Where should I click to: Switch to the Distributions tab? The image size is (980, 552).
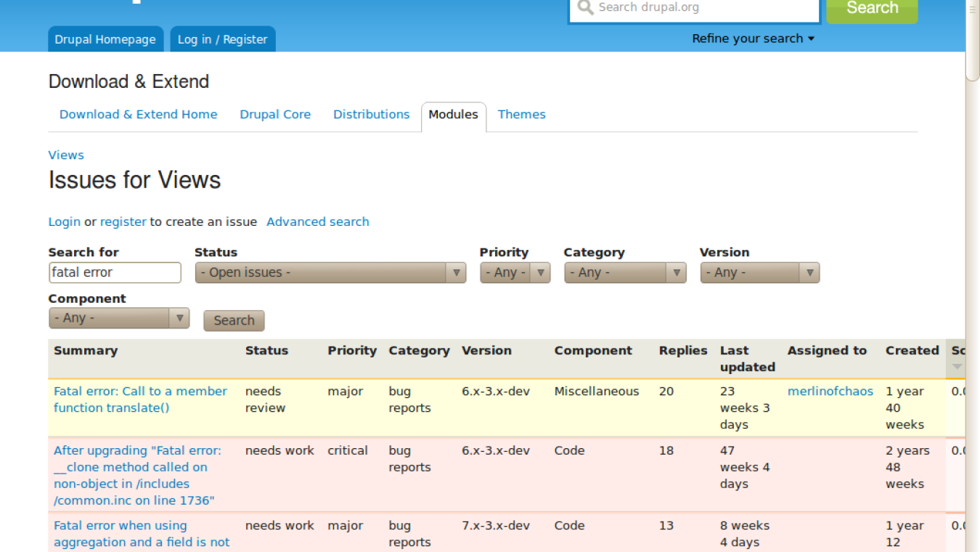pyautogui.click(x=371, y=114)
